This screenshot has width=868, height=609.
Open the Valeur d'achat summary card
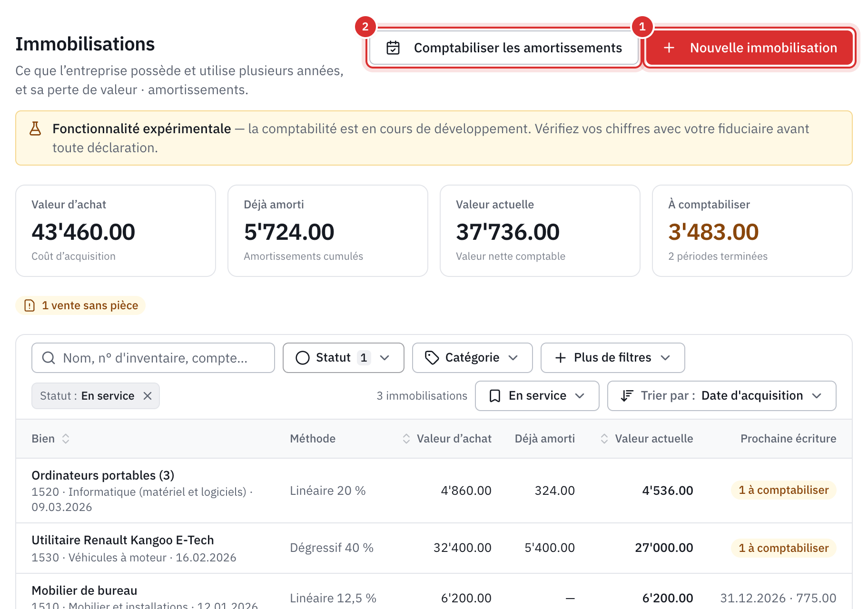tap(116, 231)
